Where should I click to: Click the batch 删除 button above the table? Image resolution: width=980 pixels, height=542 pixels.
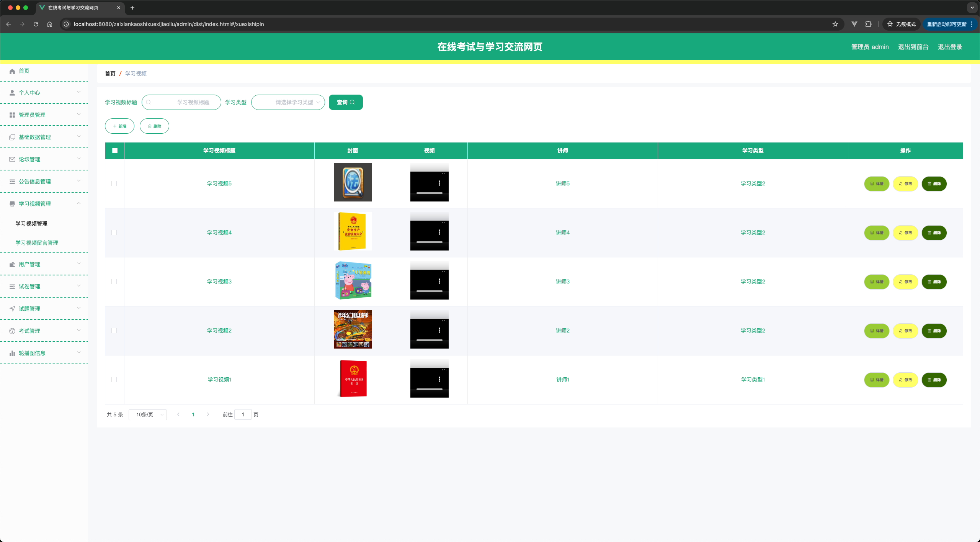pyautogui.click(x=154, y=126)
